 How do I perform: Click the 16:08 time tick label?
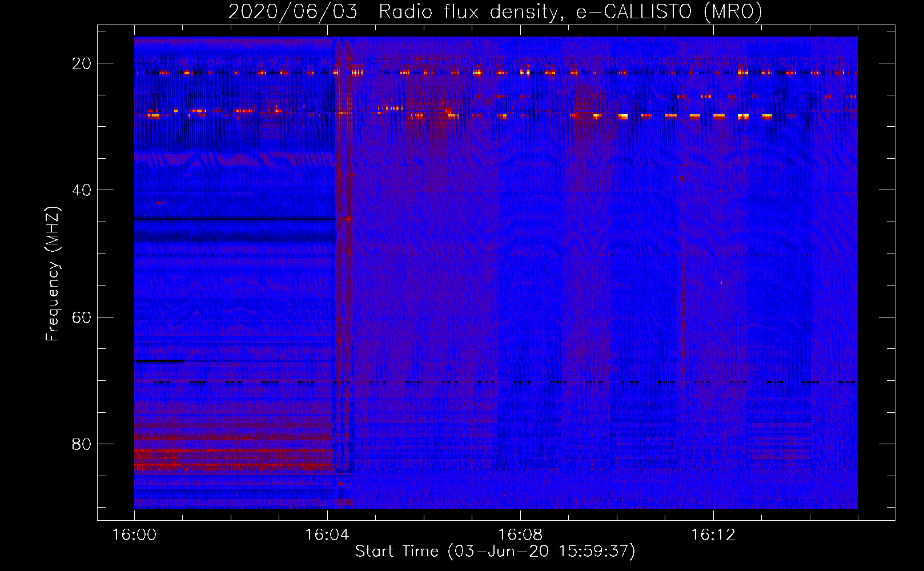[x=520, y=535]
